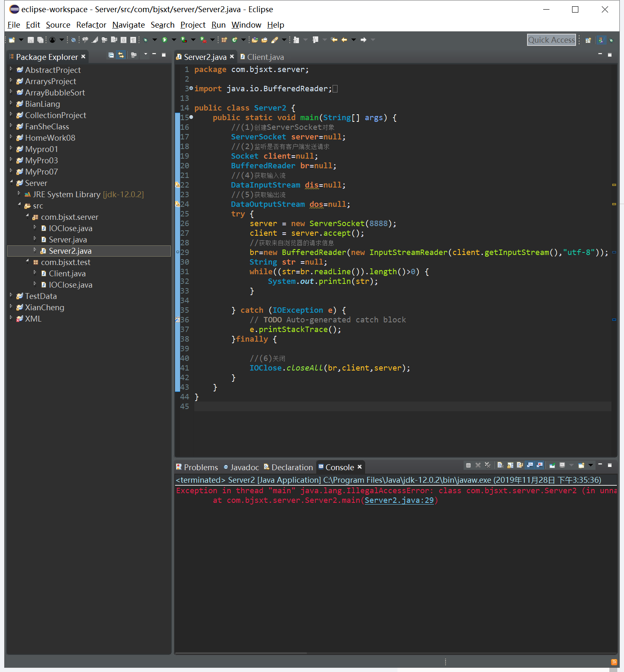Open the Refactor menu

point(91,25)
